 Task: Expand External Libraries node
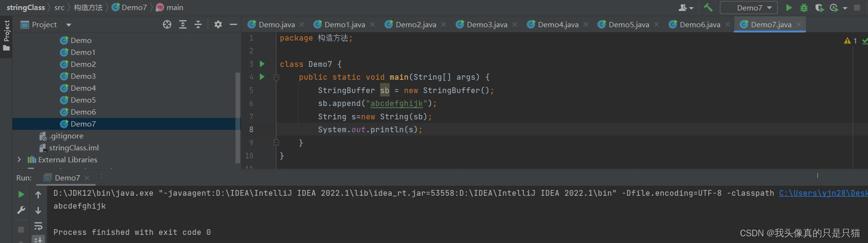click(19, 159)
